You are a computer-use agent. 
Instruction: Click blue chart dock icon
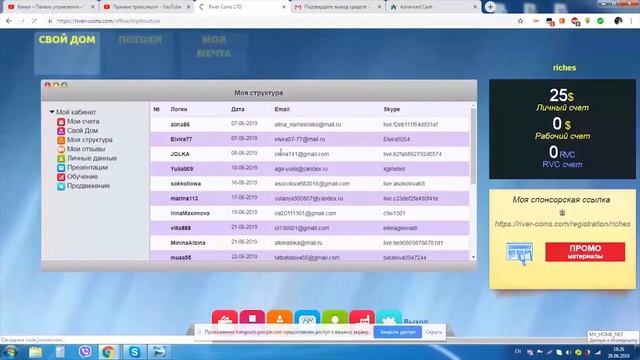coord(307,318)
